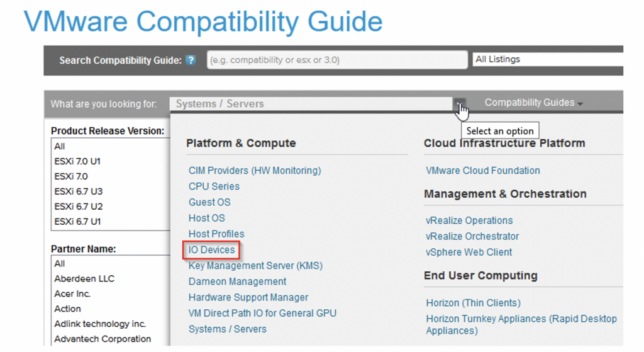
Task: Select VM Direct Path IO for General GPU
Action: 262,313
